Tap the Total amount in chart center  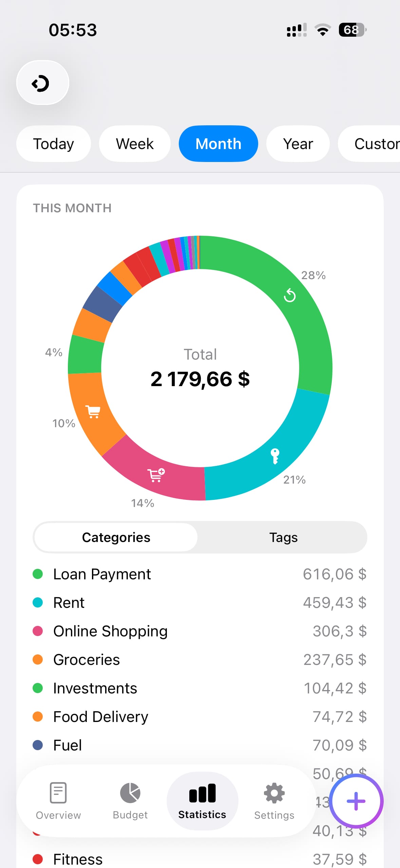[200, 379]
